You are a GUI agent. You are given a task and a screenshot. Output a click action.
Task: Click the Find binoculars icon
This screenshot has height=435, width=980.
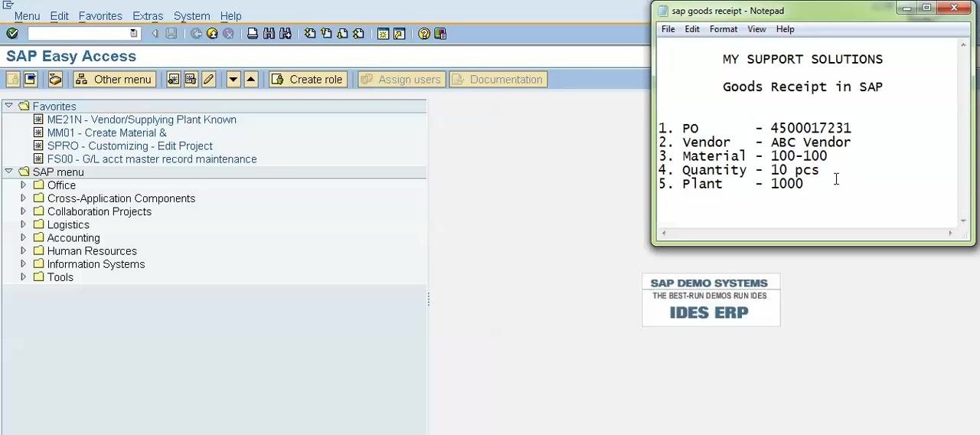[269, 34]
